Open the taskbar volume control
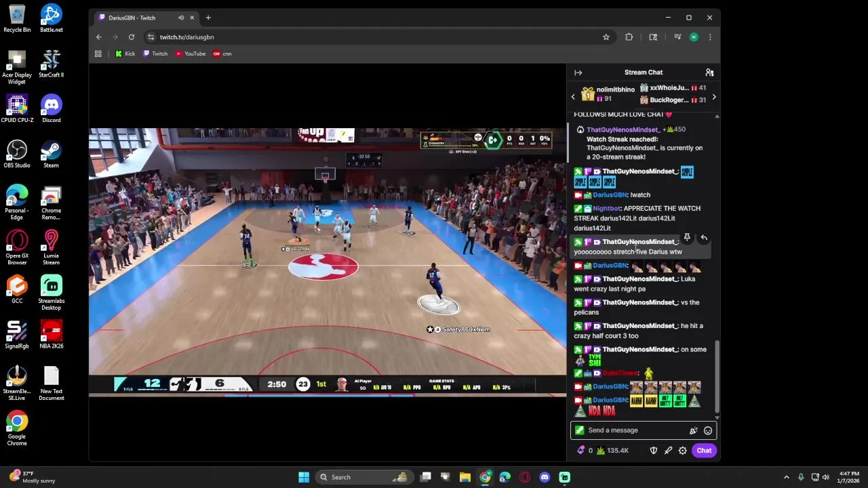Image resolution: width=868 pixels, height=488 pixels. [826, 477]
